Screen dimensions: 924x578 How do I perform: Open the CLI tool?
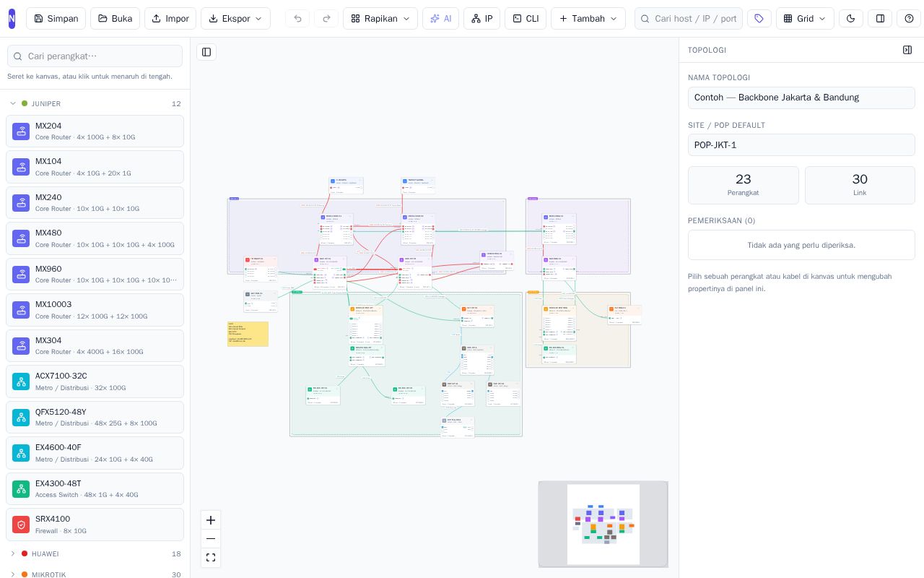coord(526,19)
